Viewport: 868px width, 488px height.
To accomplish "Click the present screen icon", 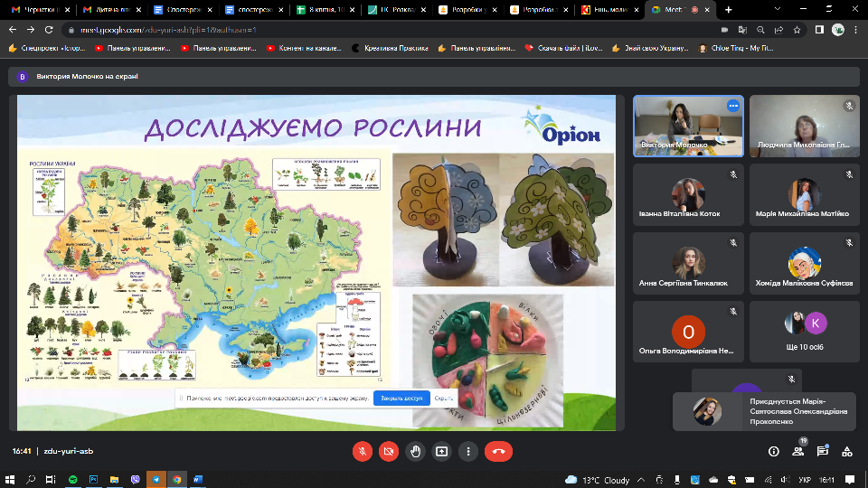I will (441, 451).
